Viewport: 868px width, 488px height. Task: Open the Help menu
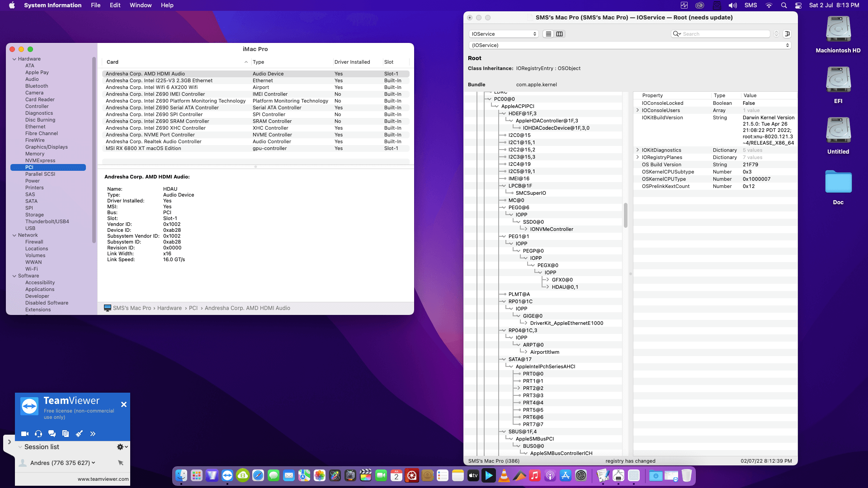(x=167, y=5)
